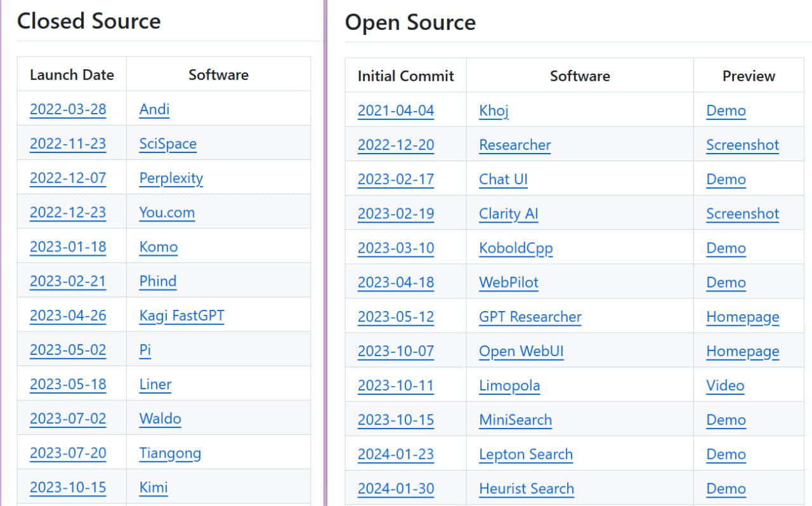This screenshot has height=506, width=812.
Task: Watch the Limopola Video link
Action: (x=725, y=385)
